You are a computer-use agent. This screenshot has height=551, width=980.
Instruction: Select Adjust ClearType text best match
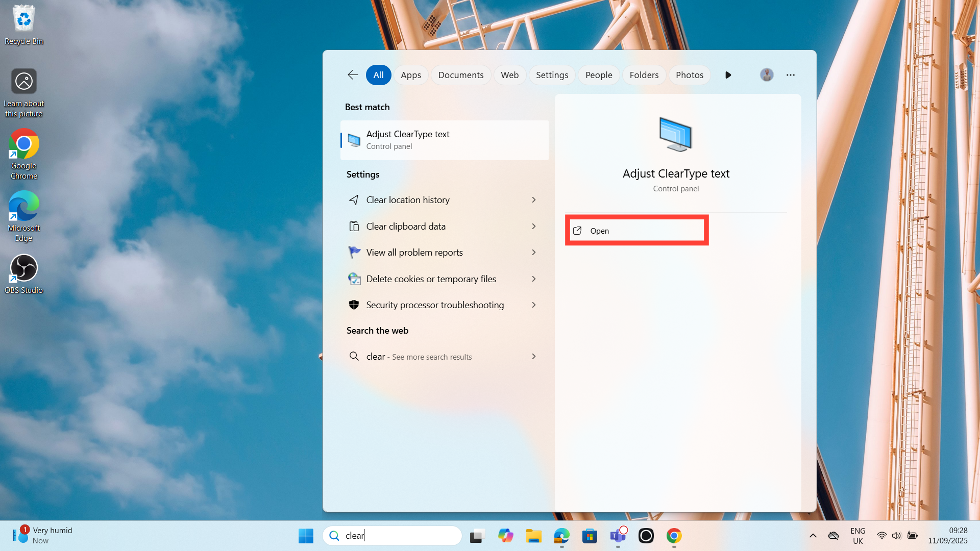click(x=444, y=140)
